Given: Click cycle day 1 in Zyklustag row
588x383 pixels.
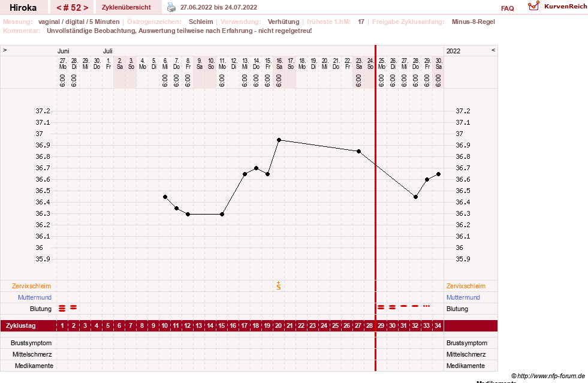Looking at the screenshot, I should pos(62,325).
